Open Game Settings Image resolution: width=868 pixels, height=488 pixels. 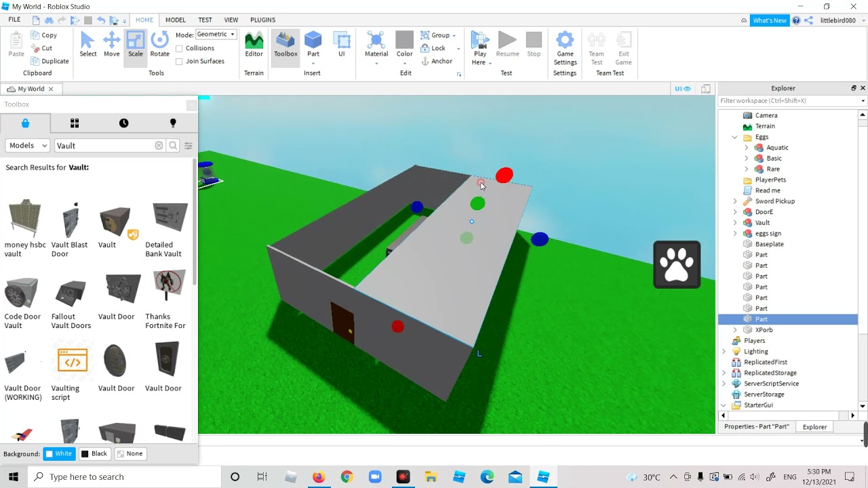565,47
